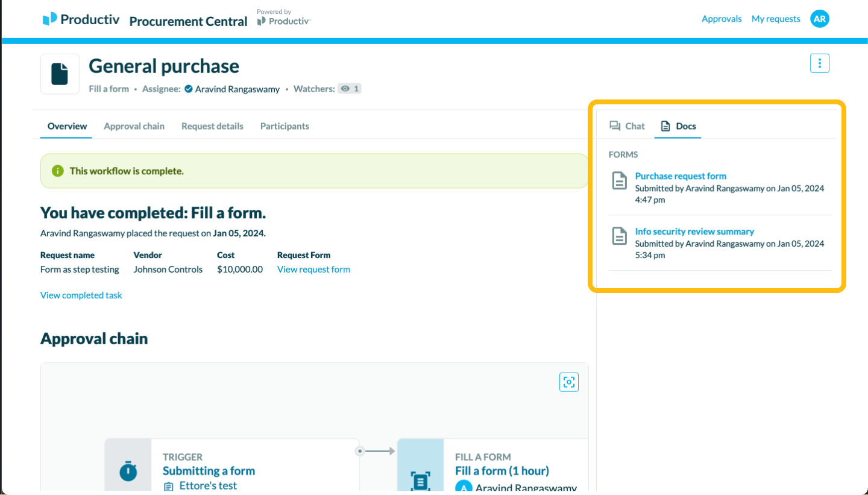The height and width of the screenshot is (495, 868).
Task: Open the Purchase request form link
Action: click(x=681, y=176)
